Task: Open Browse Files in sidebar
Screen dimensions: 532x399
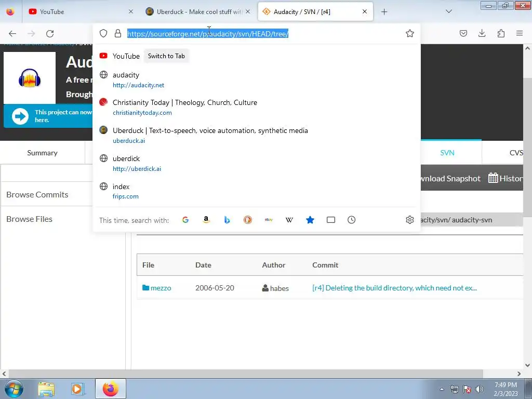Action: [x=30, y=219]
